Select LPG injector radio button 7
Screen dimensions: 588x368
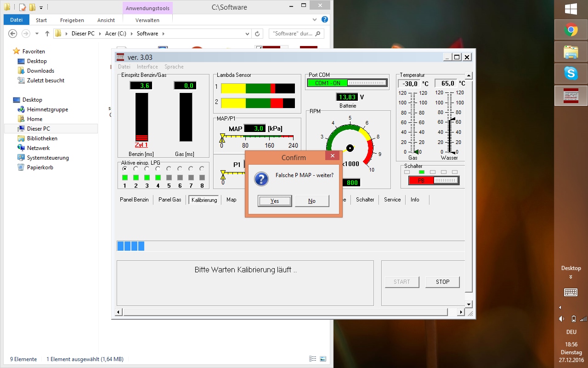(x=191, y=169)
